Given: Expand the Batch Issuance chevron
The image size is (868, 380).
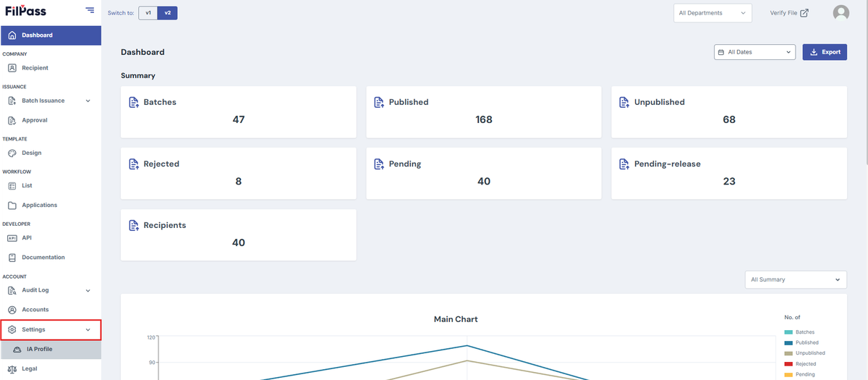Looking at the screenshot, I should pos(88,101).
